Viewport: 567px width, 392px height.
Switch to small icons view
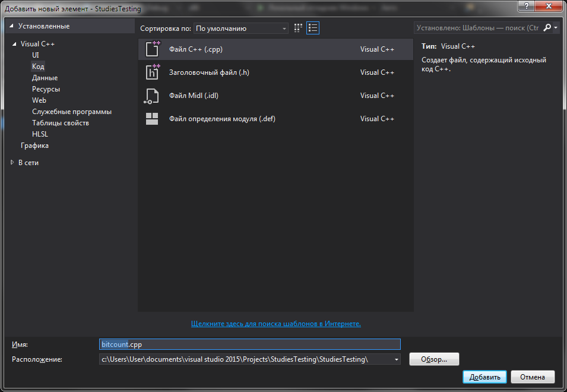(x=299, y=28)
